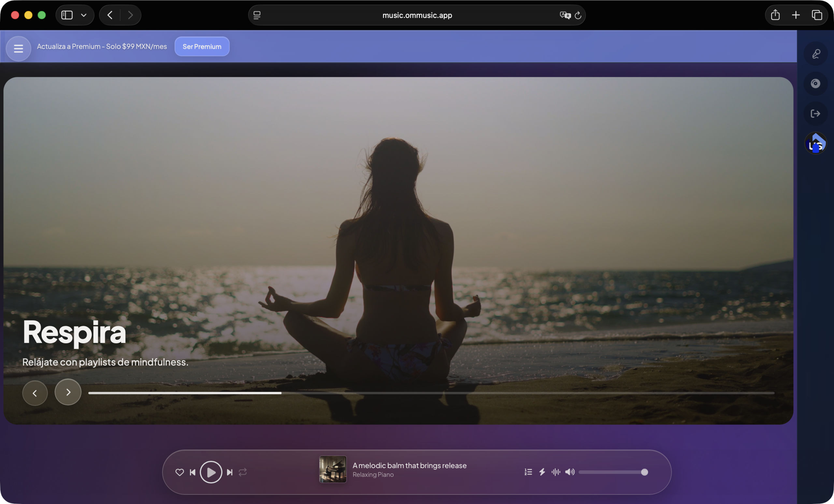Click the song title A melodic balm
This screenshot has width=834, height=504.
[410, 466]
